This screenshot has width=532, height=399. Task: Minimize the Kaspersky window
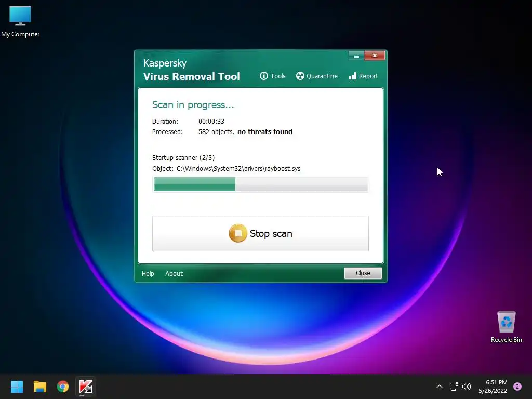click(x=356, y=55)
